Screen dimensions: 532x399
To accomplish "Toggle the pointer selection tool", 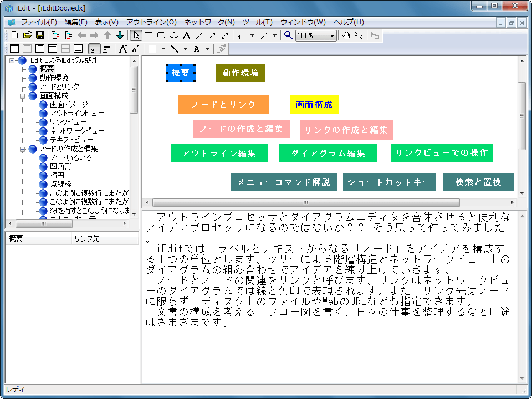I will 136,35.
